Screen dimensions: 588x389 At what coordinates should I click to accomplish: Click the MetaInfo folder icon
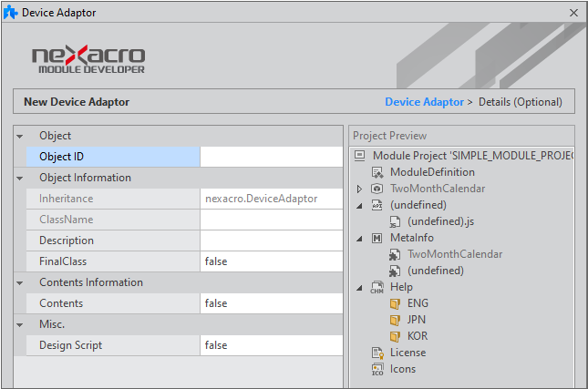pos(377,238)
